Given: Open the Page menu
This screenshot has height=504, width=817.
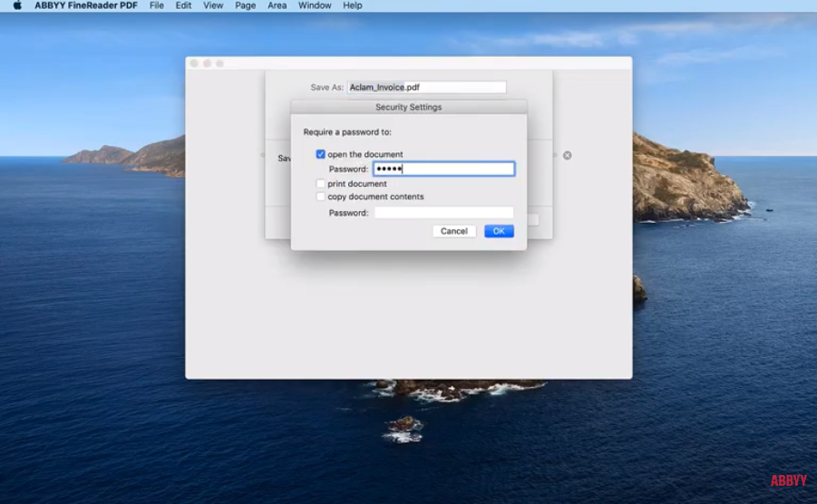Looking at the screenshot, I should click(245, 5).
